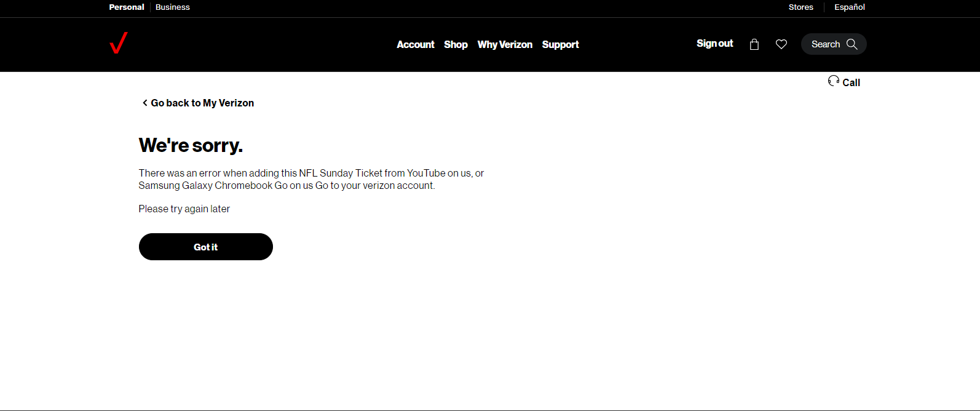
Task: Click the magnifying glass search icon
Action: coord(852,44)
